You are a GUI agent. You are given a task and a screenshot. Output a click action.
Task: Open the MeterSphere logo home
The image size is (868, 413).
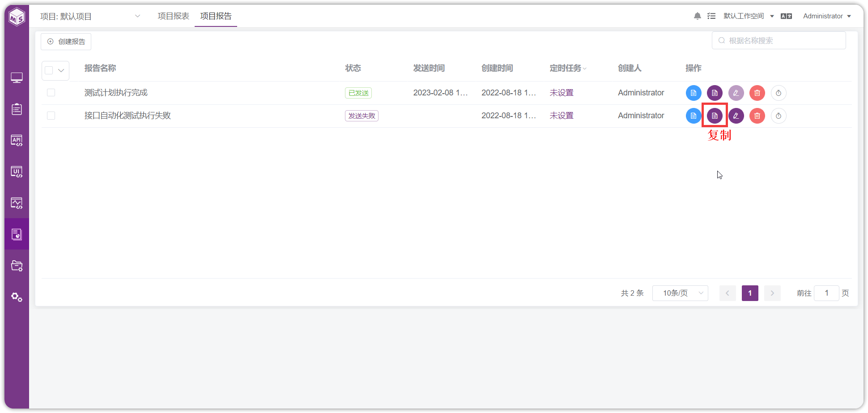click(x=17, y=17)
